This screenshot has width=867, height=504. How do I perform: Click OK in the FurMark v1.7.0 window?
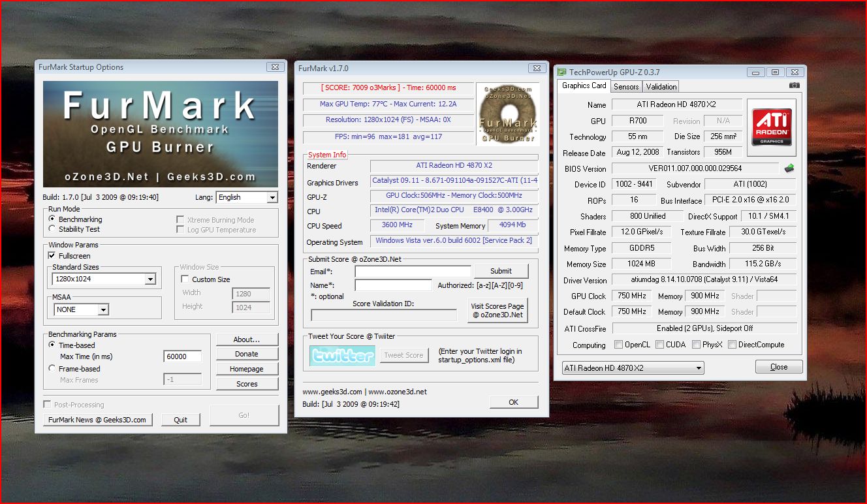(514, 402)
